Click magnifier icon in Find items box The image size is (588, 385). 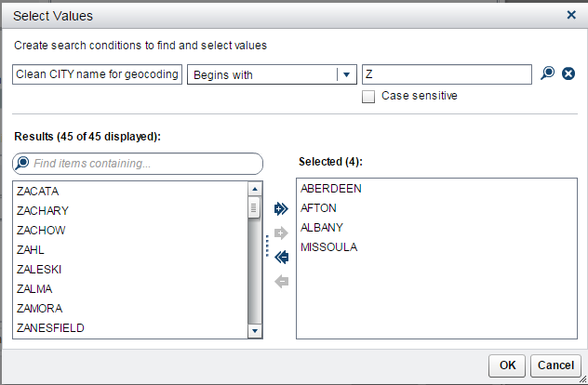click(22, 164)
